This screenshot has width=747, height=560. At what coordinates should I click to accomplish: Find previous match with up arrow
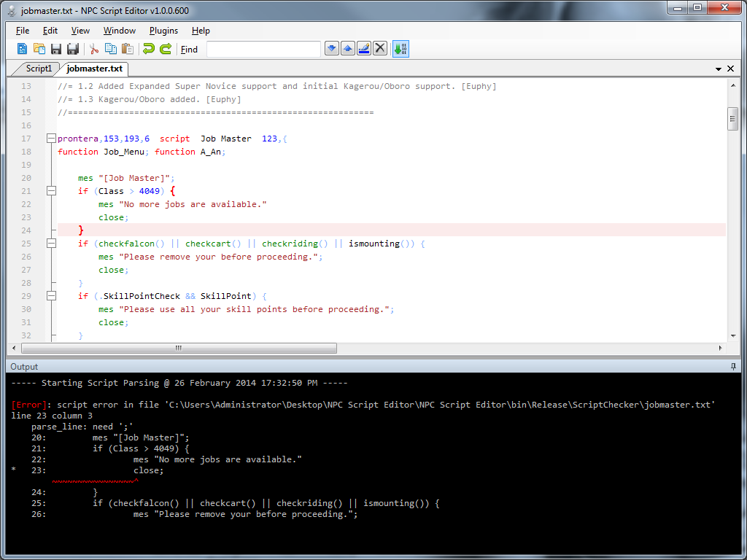[x=348, y=49]
